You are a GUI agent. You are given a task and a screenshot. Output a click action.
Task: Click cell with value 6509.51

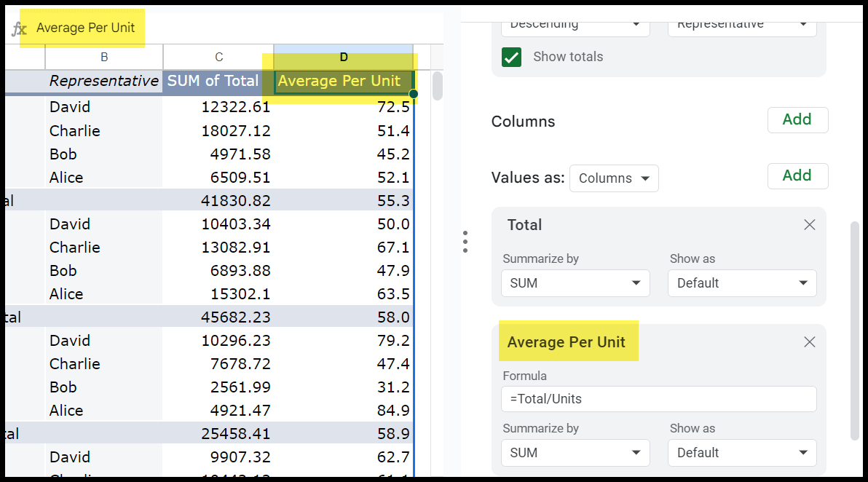coord(218,177)
